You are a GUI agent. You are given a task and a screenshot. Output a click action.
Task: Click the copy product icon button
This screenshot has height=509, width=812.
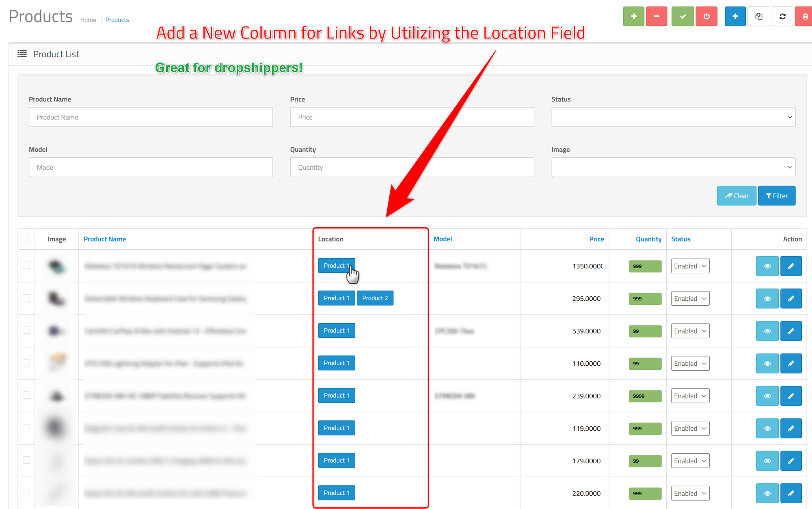click(758, 17)
